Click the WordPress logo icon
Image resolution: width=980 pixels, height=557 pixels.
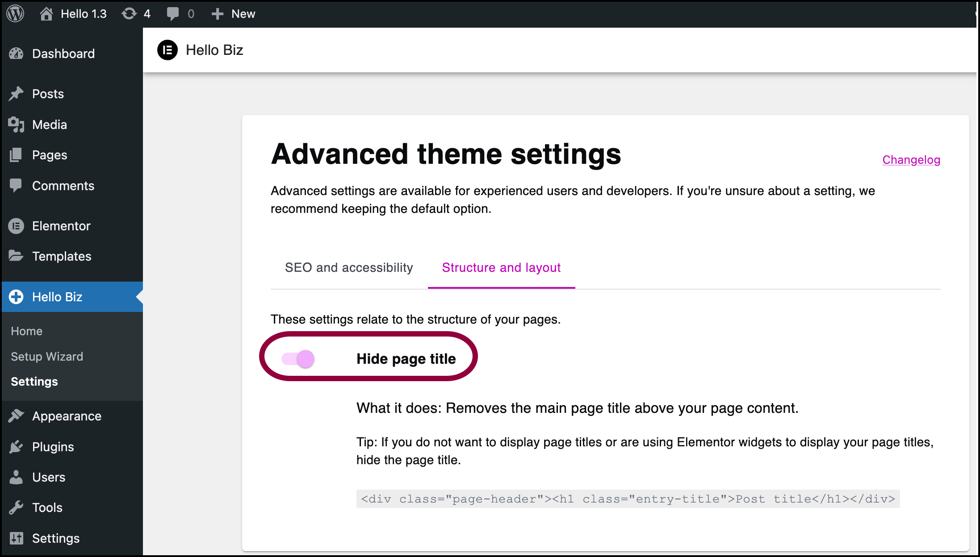[15, 13]
